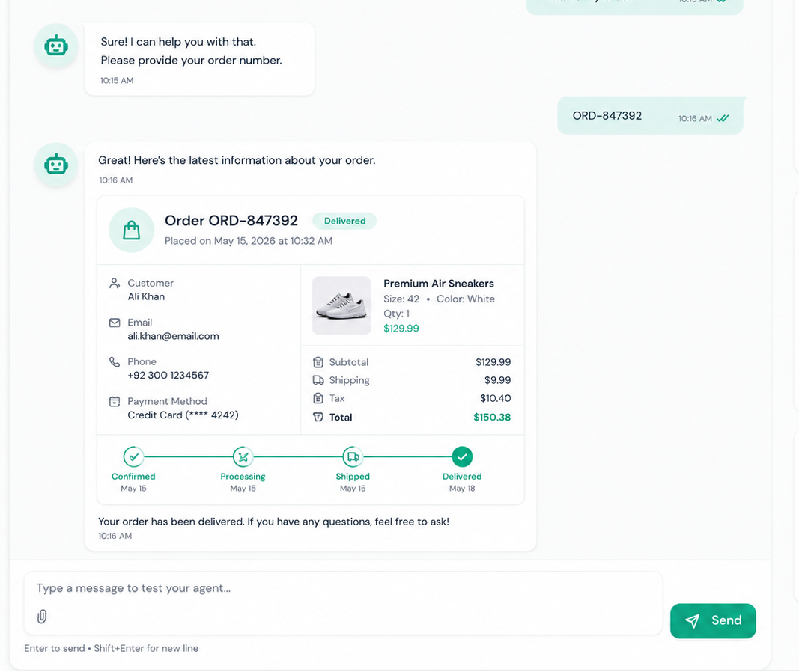Click the Total tag icon
The height and width of the screenshot is (672, 799).
(318, 417)
